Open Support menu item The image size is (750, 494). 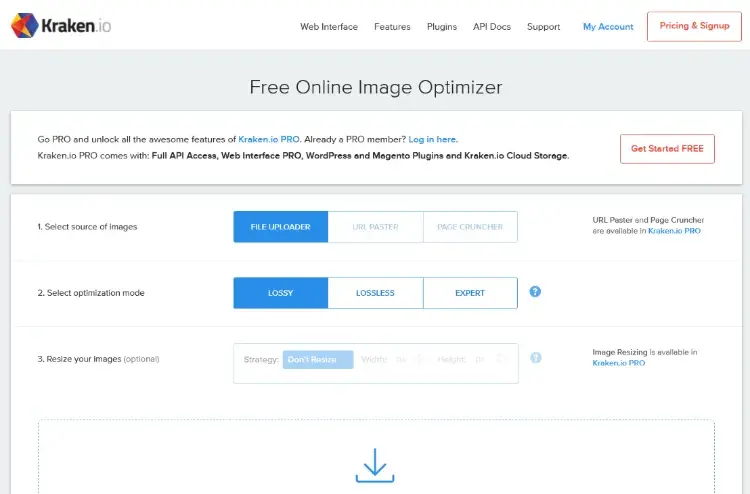(543, 27)
